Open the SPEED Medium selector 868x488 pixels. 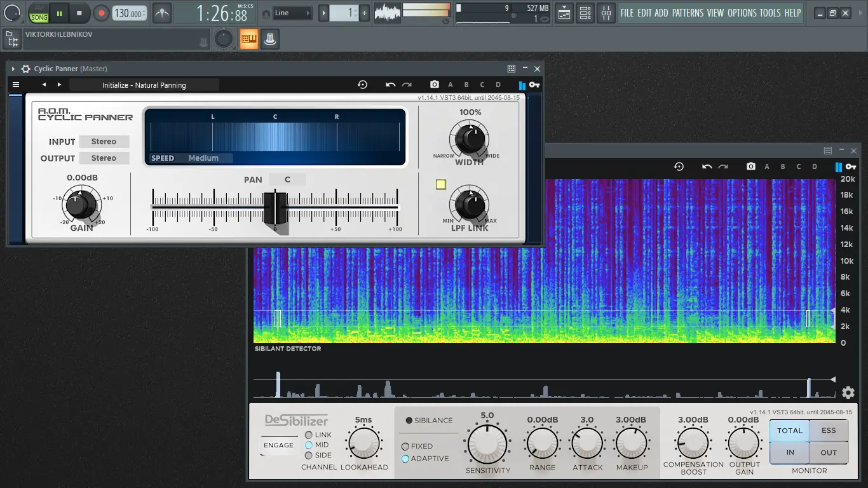(x=203, y=158)
